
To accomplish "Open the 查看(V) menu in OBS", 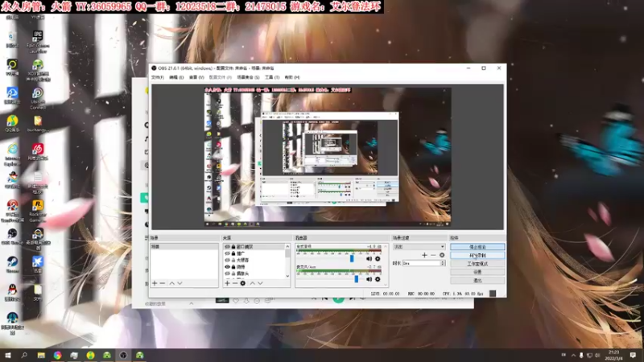I will coord(196,77).
